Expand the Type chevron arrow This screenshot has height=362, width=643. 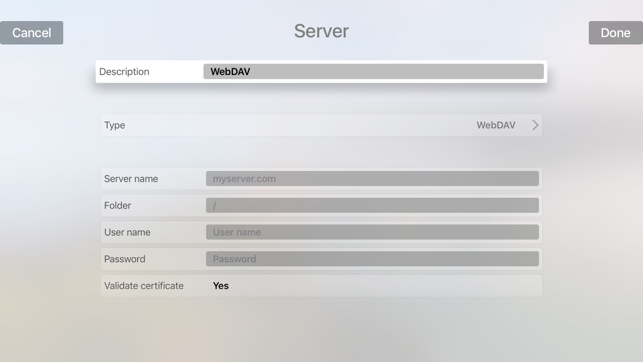point(535,125)
